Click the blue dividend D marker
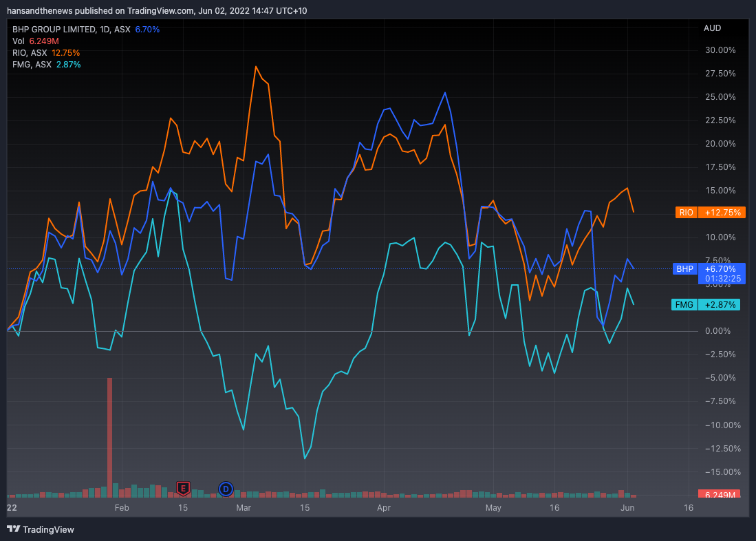Image resolution: width=756 pixels, height=541 pixels. 225,489
